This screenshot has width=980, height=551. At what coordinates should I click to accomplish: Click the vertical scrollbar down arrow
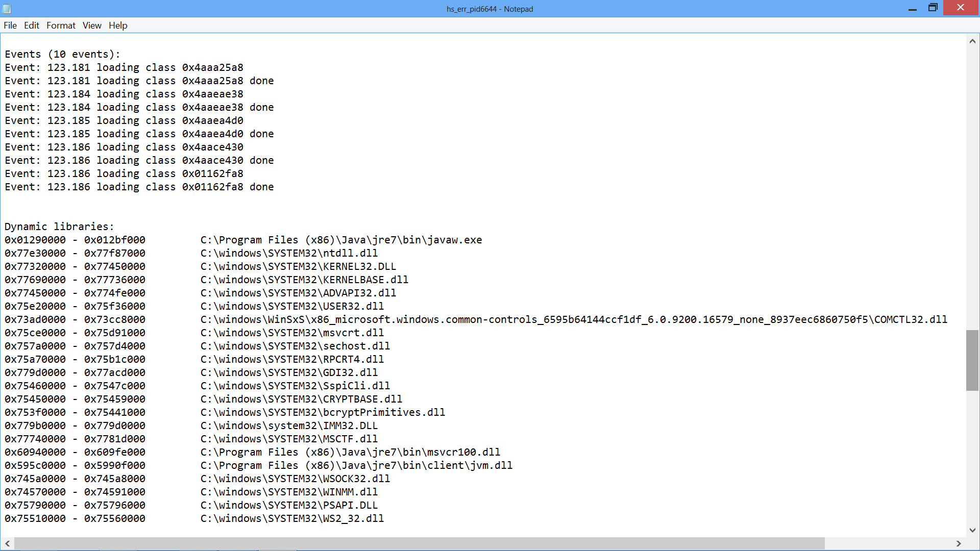coord(972,530)
